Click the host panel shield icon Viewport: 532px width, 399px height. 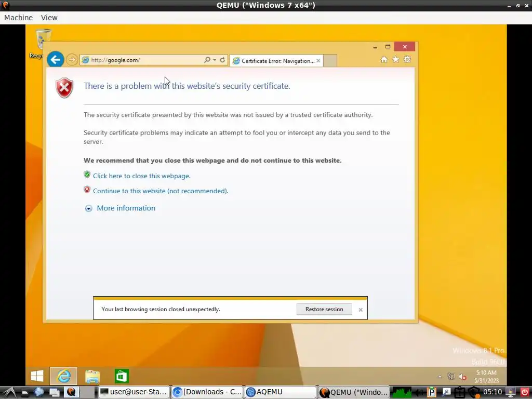pos(474,392)
